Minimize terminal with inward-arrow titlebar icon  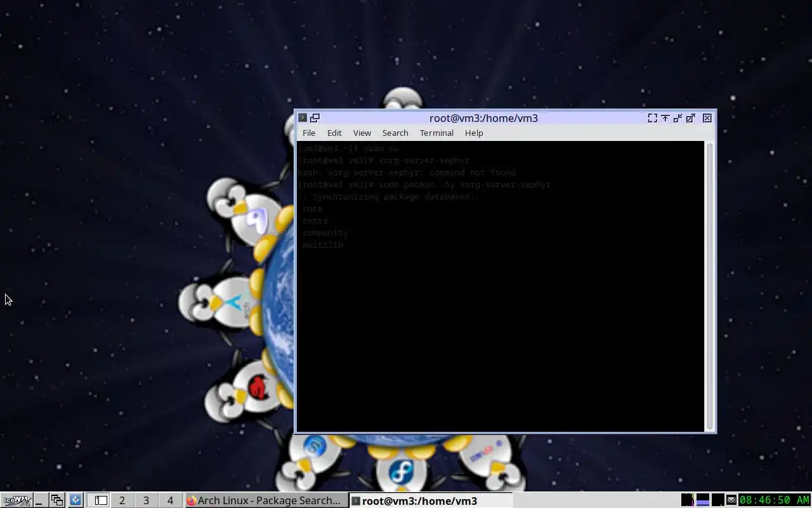(678, 117)
